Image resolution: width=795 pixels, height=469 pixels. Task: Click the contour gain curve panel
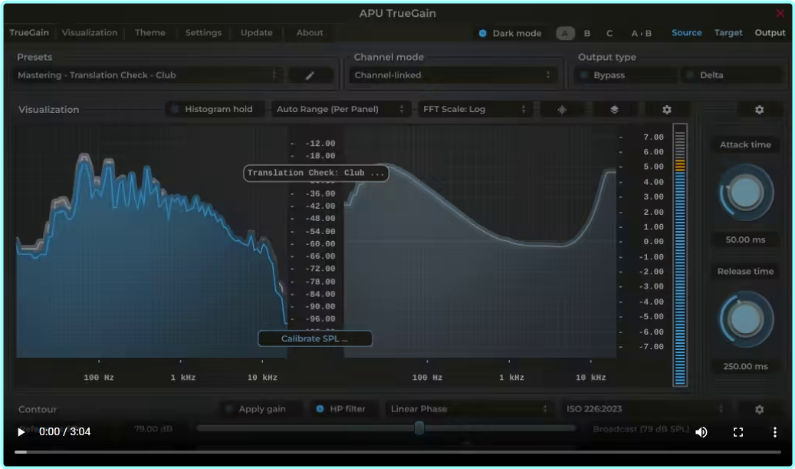pyautogui.click(x=480, y=242)
